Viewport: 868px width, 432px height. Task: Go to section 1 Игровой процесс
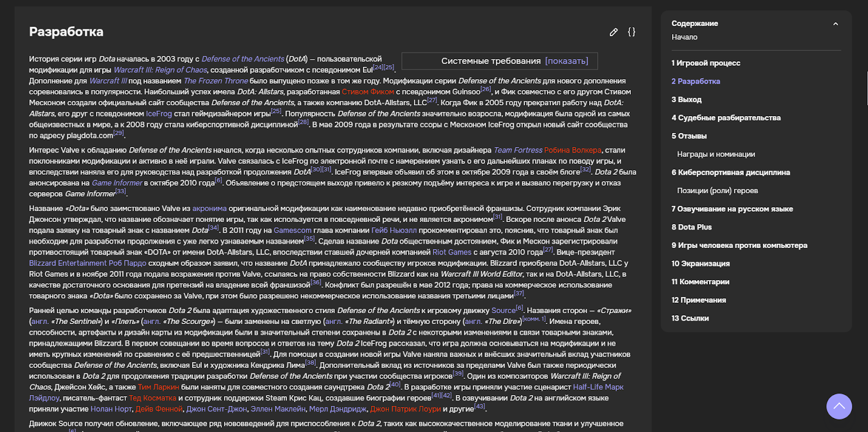pos(706,63)
